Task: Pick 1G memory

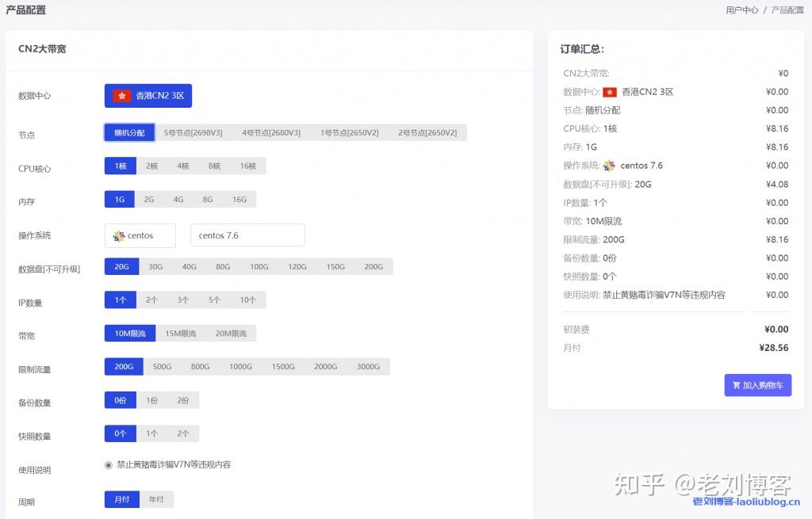Action: [x=120, y=199]
